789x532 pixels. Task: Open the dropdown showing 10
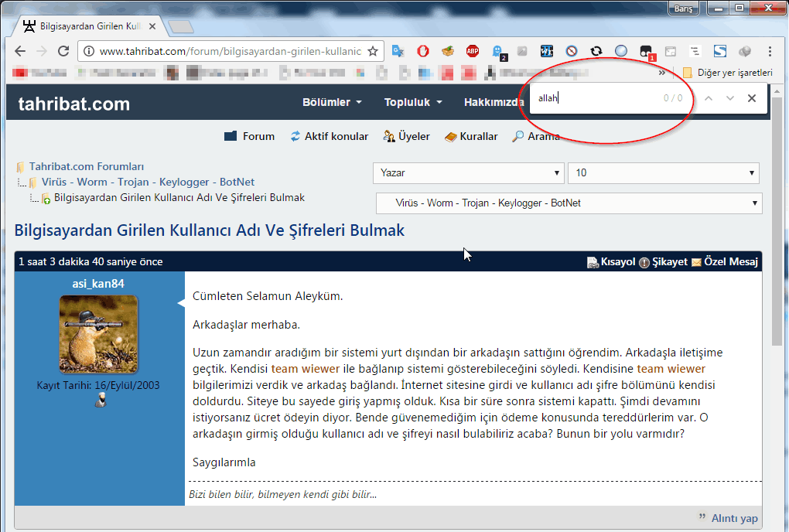coord(663,173)
